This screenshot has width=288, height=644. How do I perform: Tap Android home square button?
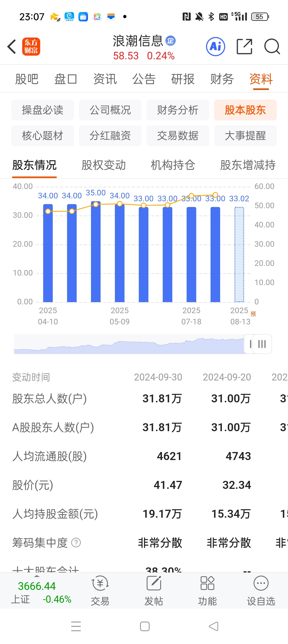click(x=145, y=626)
